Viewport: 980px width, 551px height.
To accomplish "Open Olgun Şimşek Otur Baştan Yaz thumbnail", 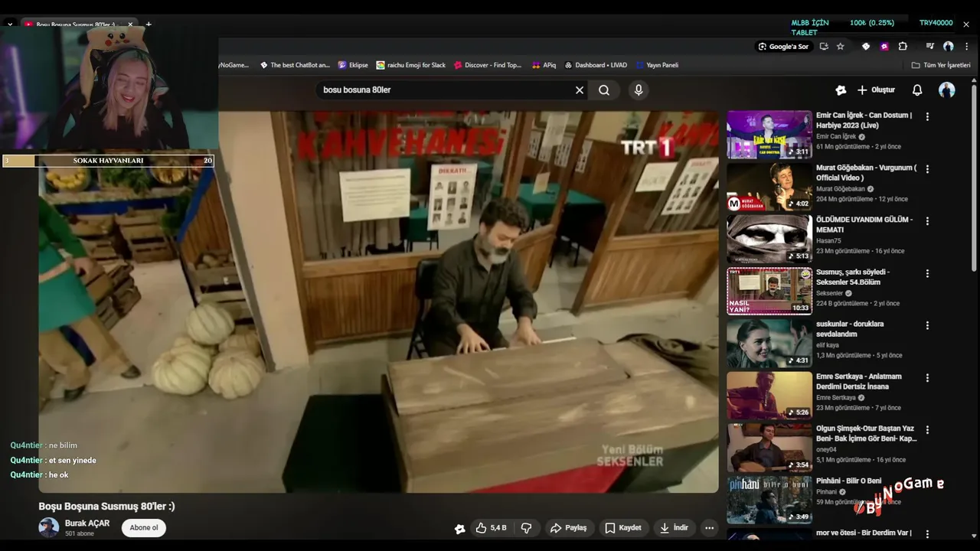I will click(x=769, y=448).
